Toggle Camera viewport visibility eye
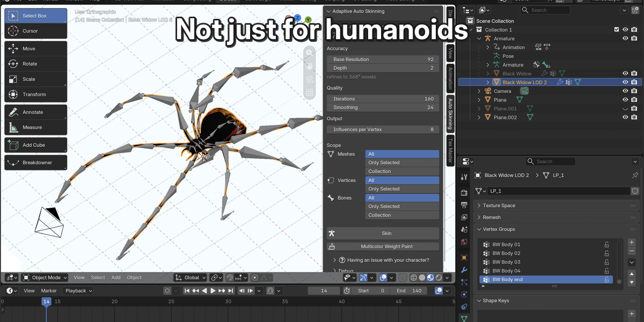 [625, 91]
